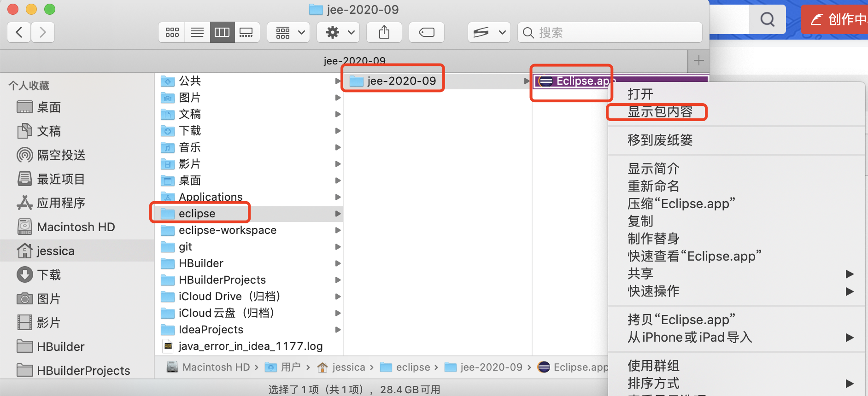The image size is (868, 396).
Task: Select the Applications folder in the column
Action: pos(249,197)
